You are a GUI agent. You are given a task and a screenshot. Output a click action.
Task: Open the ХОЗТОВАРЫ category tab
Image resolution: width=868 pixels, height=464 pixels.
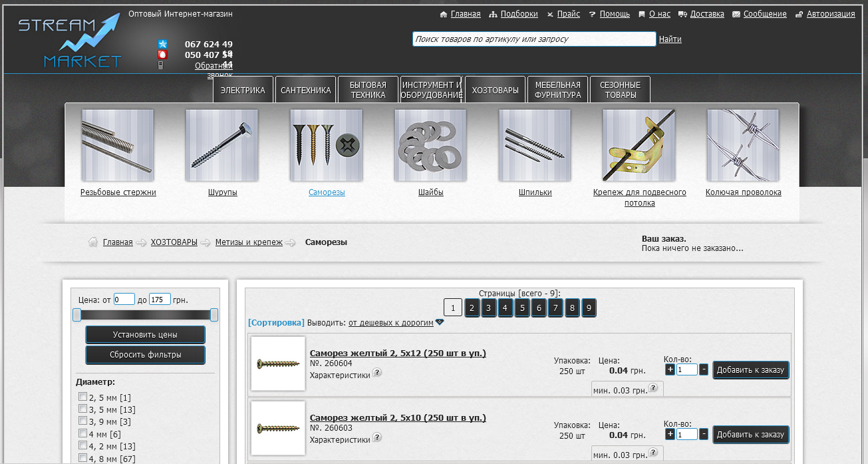[495, 91]
